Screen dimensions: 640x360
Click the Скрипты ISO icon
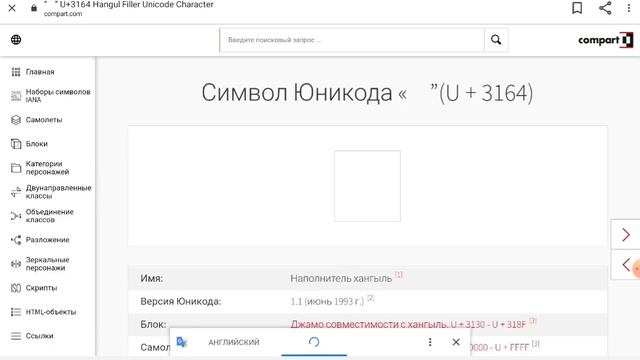[16, 288]
